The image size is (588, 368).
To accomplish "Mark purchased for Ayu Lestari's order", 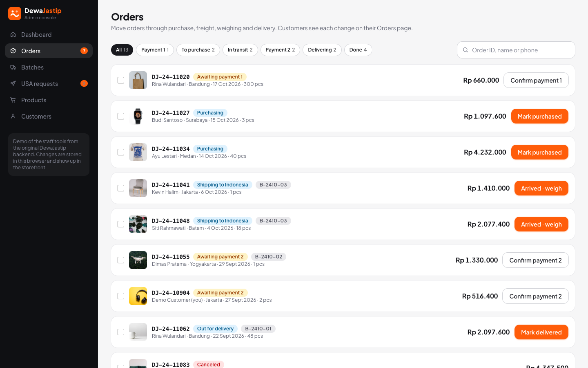I will (x=540, y=152).
